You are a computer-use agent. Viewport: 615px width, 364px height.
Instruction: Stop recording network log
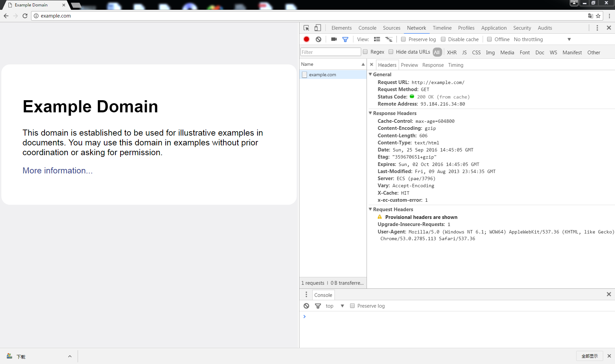click(x=306, y=39)
